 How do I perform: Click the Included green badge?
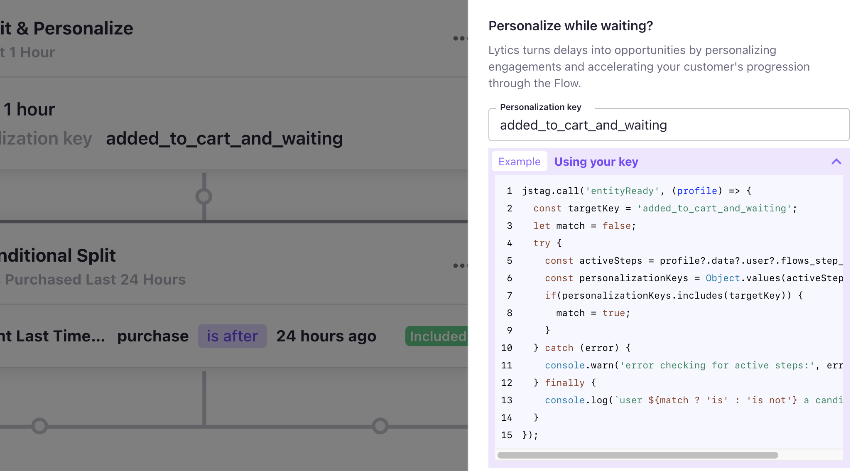click(x=437, y=336)
